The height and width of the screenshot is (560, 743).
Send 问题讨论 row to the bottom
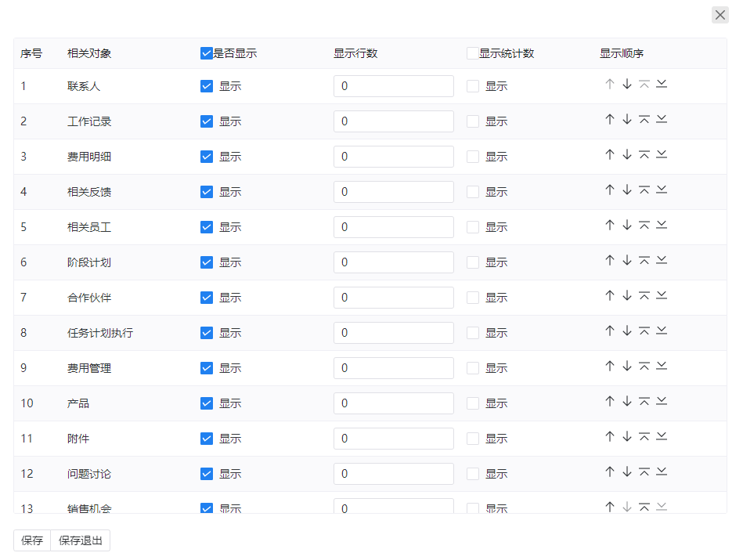click(662, 471)
